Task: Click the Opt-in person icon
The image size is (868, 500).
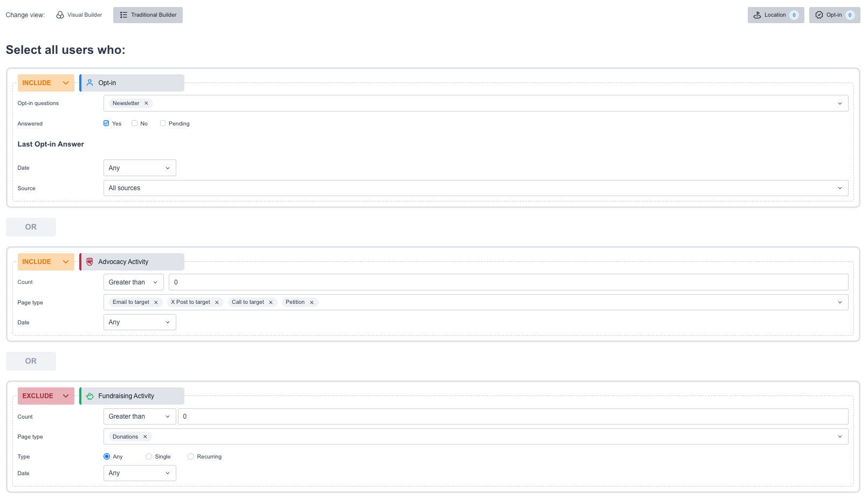Action: pyautogui.click(x=90, y=83)
